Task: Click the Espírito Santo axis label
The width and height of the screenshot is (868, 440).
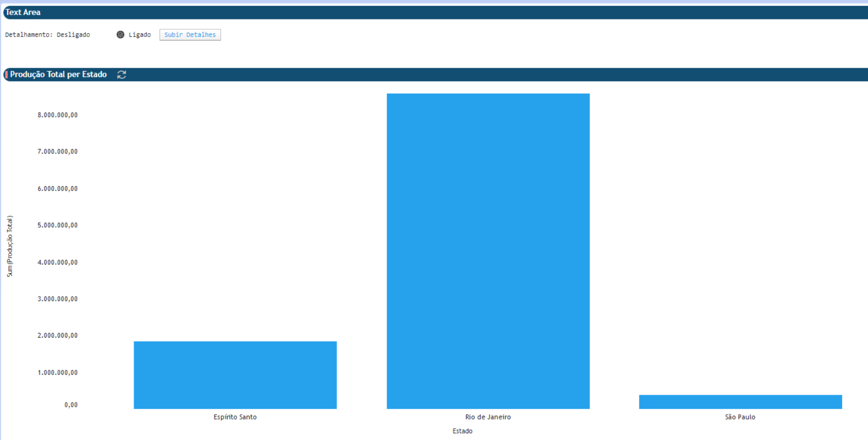Action: click(x=235, y=417)
